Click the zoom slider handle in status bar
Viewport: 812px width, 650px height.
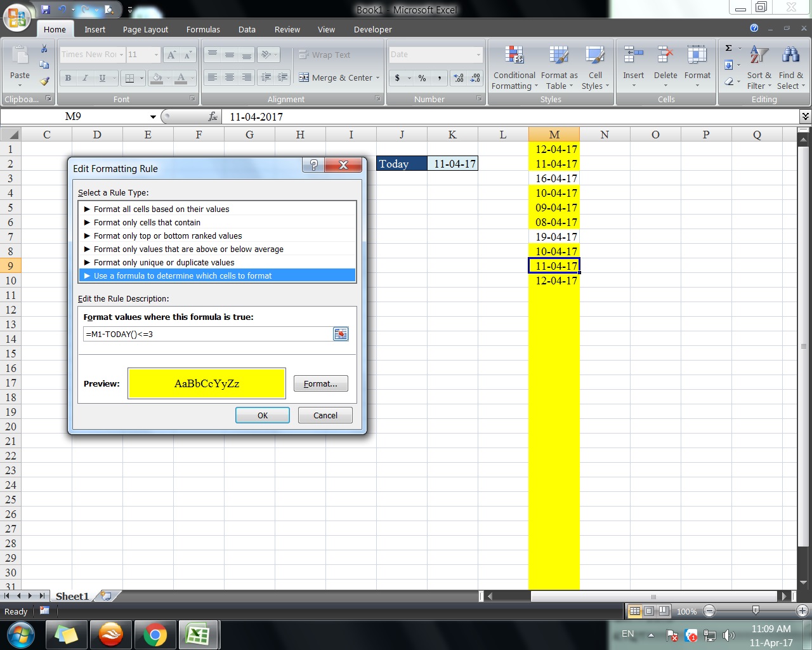tap(755, 611)
